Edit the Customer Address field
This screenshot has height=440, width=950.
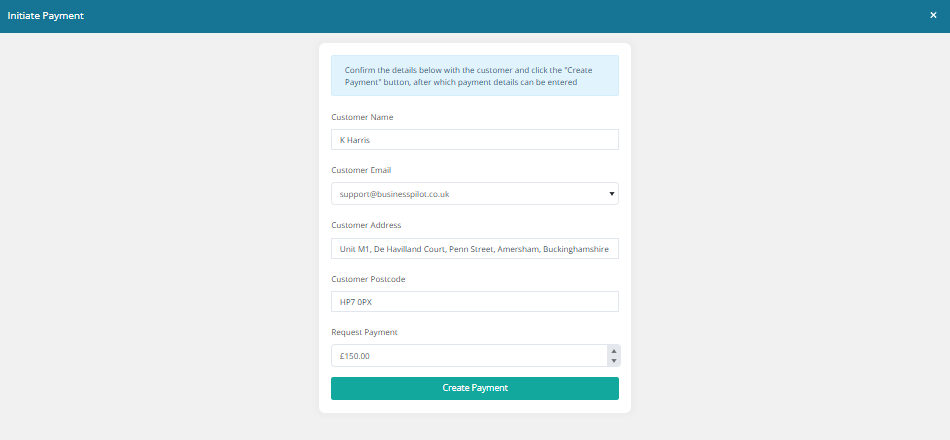474,248
